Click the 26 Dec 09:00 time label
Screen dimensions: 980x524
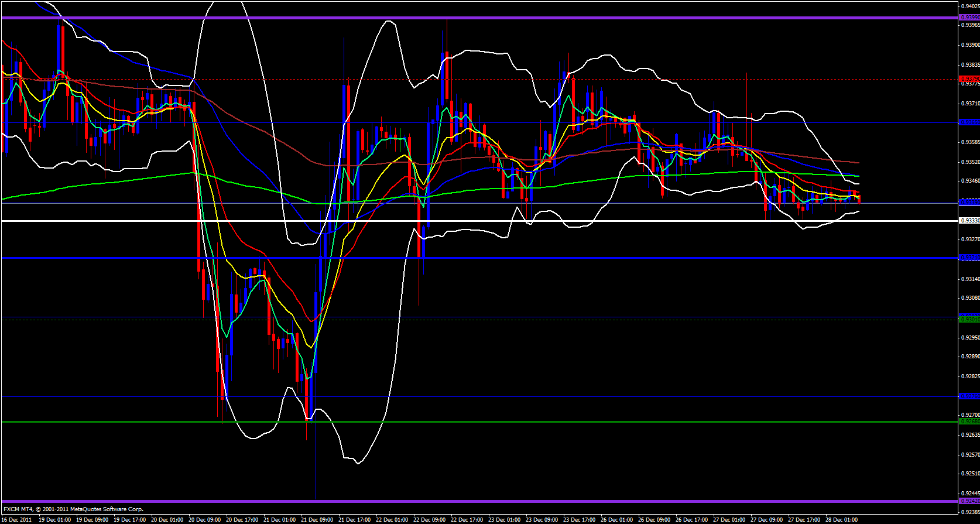[x=655, y=519]
